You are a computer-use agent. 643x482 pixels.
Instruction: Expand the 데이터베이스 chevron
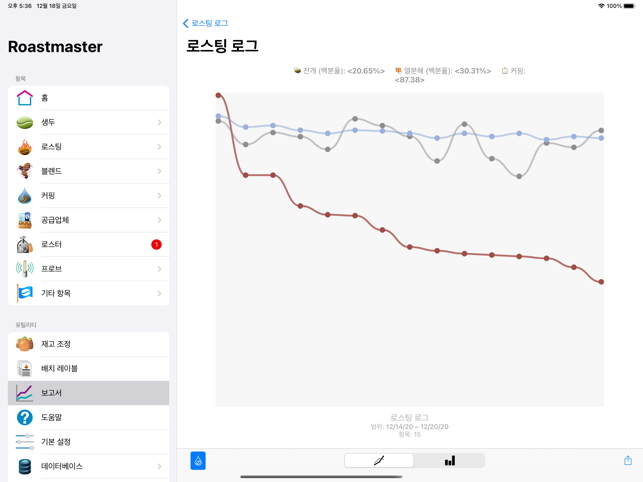pyautogui.click(x=160, y=466)
